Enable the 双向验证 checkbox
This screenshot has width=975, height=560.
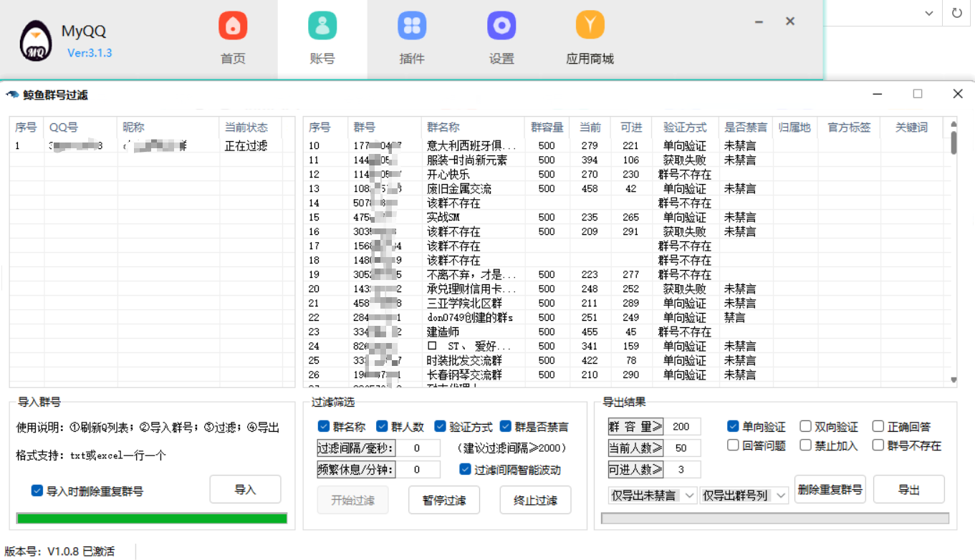tap(805, 427)
